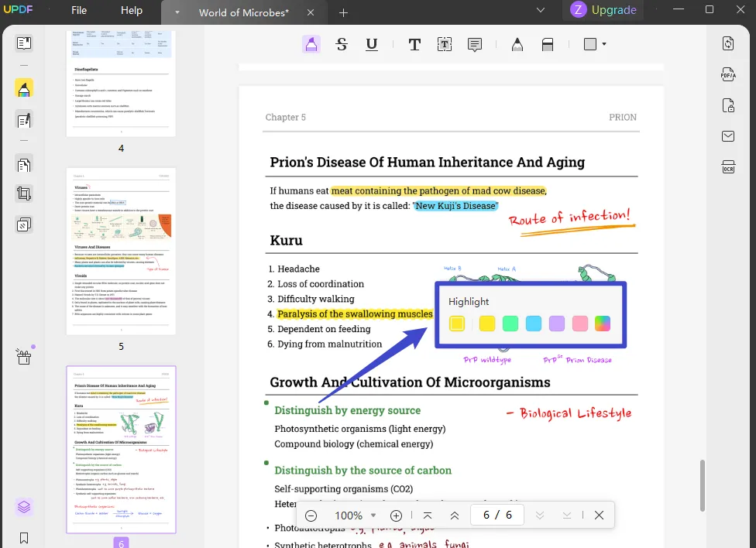
Task: Open page 4 thumbnail
Action: click(121, 84)
